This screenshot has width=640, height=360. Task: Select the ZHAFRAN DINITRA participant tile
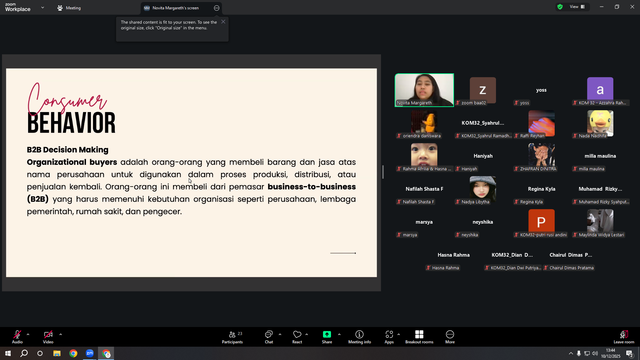[541, 156]
